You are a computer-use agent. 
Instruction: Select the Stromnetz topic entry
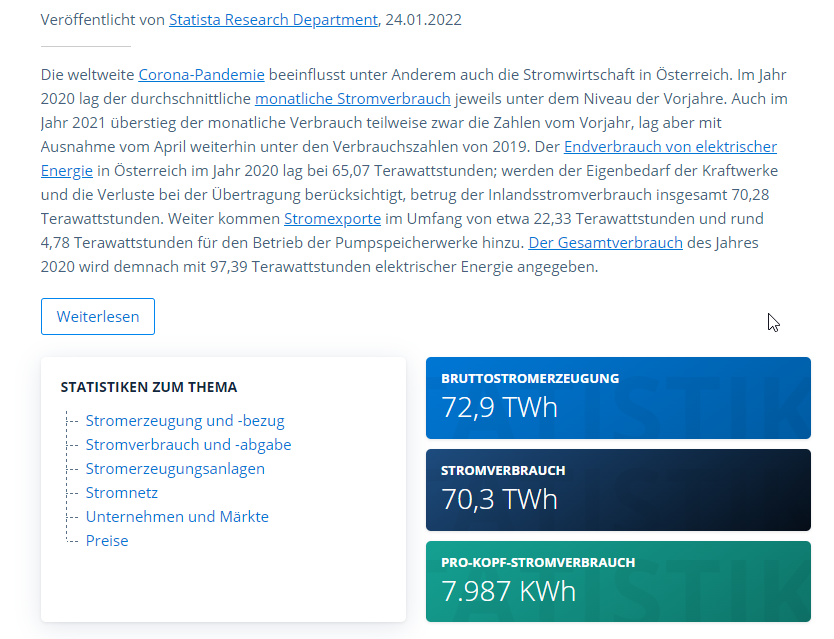click(x=122, y=493)
